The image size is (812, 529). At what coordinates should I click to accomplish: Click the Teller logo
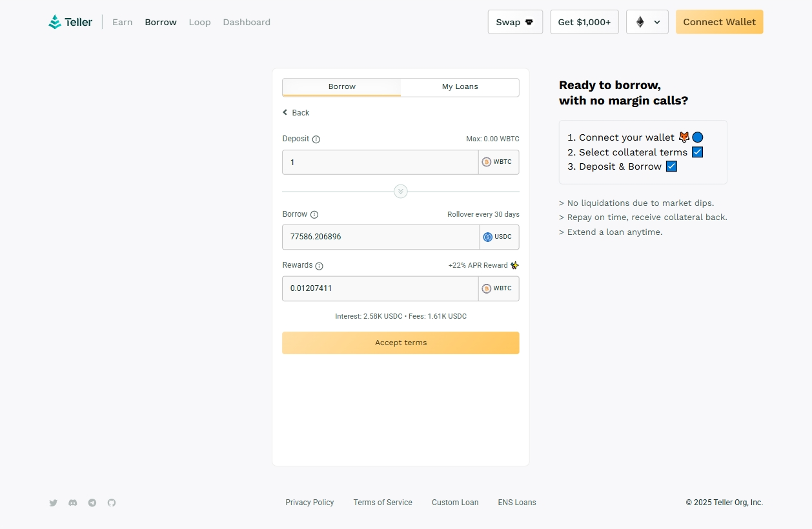click(70, 22)
